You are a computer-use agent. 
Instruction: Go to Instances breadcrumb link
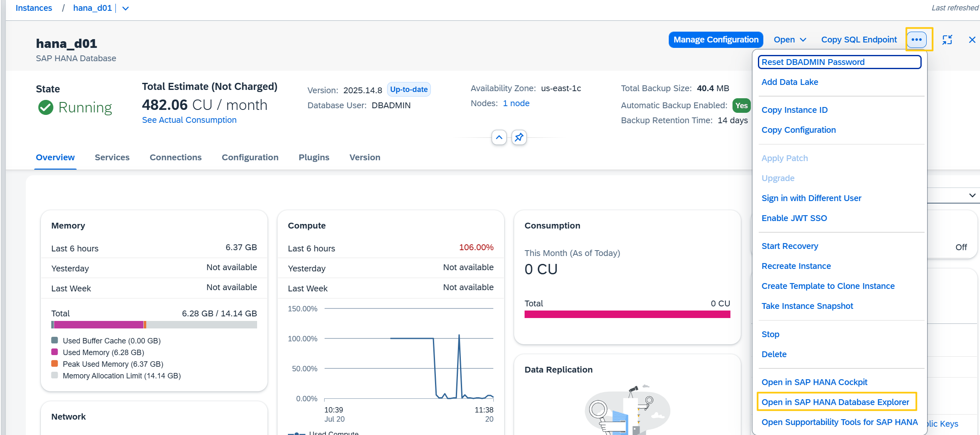pyautogui.click(x=34, y=8)
